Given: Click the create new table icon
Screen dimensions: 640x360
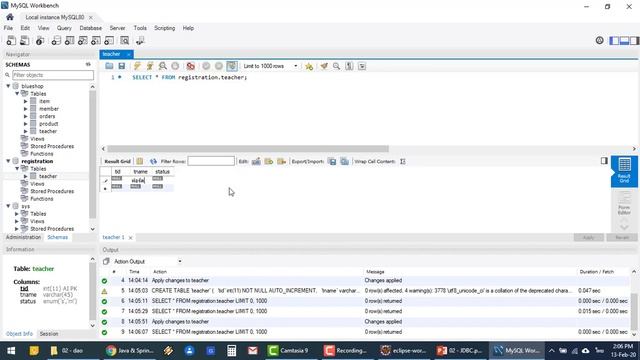Looking at the screenshot, I should [69, 40].
